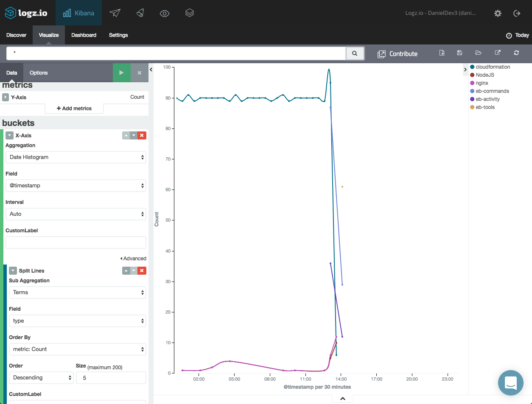Apply changes with the green play button

(x=121, y=73)
